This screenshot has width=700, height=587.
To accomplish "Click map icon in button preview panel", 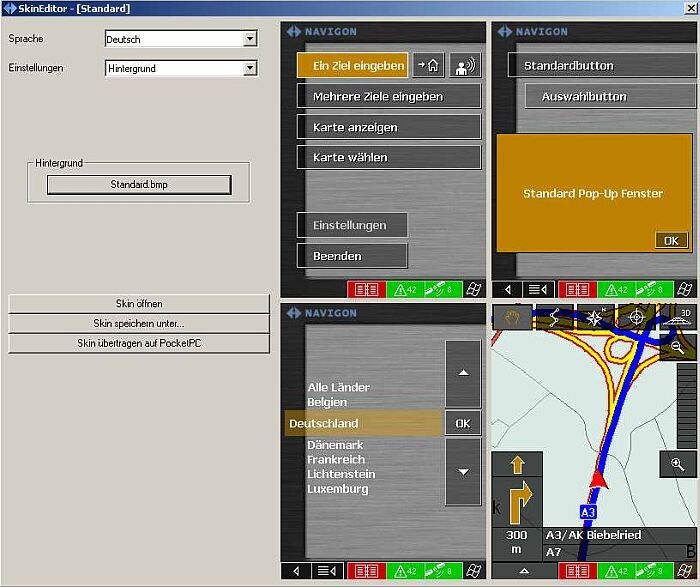I will [x=684, y=290].
